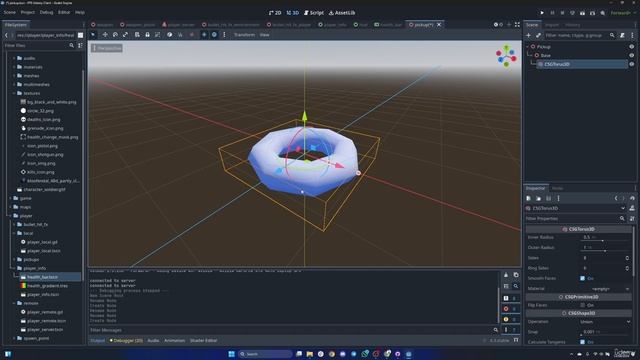Screen dimensions: 640x360
Task: Open the Scene menu
Action: pyautogui.click(x=10, y=13)
